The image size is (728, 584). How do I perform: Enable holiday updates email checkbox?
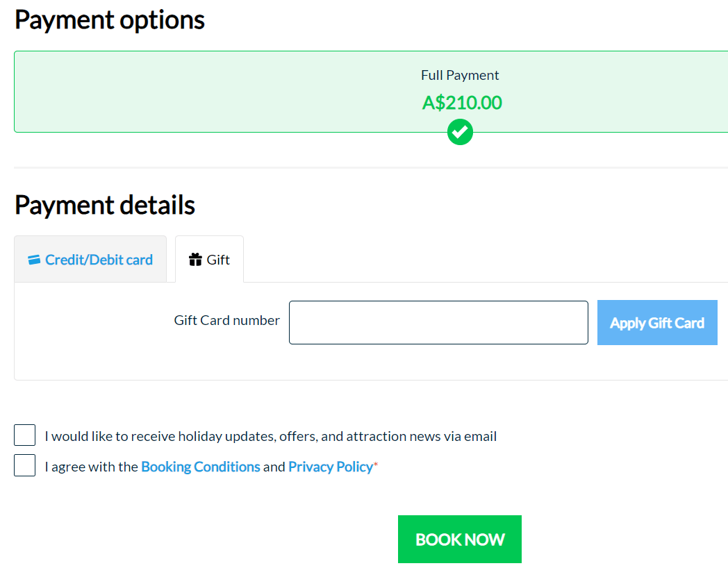click(x=24, y=435)
